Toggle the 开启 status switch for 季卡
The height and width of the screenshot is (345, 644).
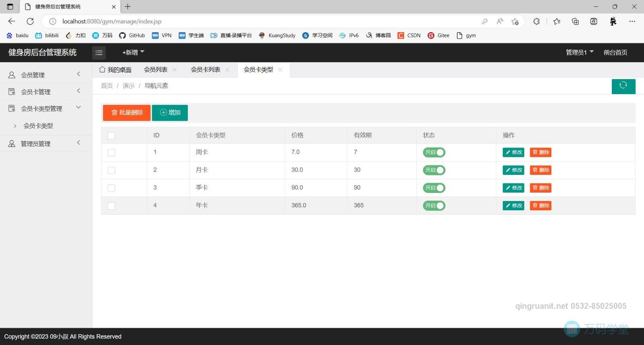click(434, 188)
